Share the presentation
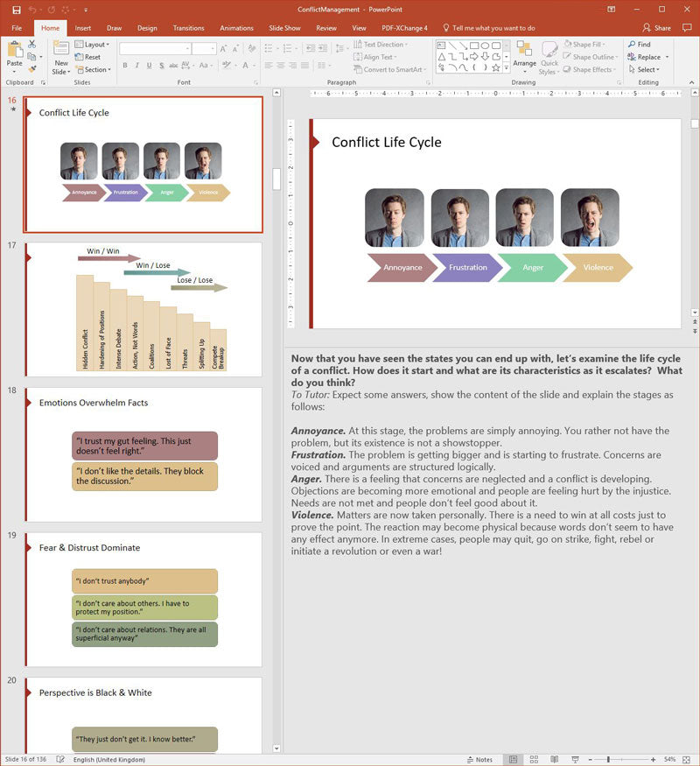 pyautogui.click(x=657, y=28)
